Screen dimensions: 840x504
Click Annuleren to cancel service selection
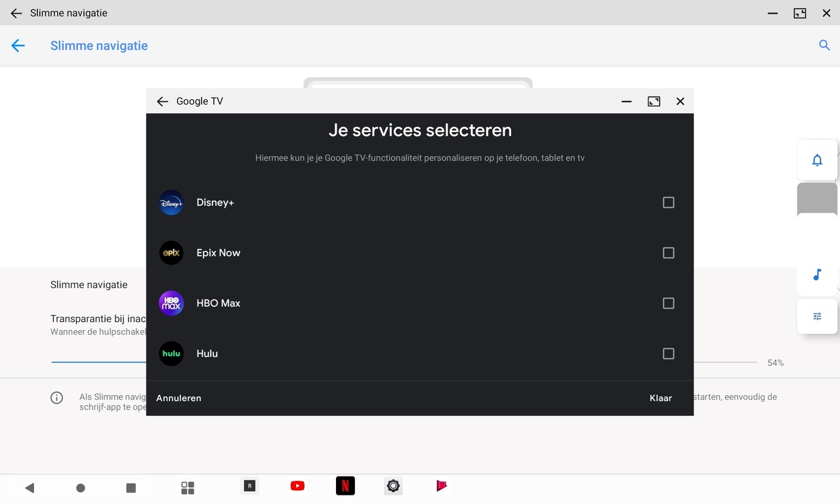(178, 398)
